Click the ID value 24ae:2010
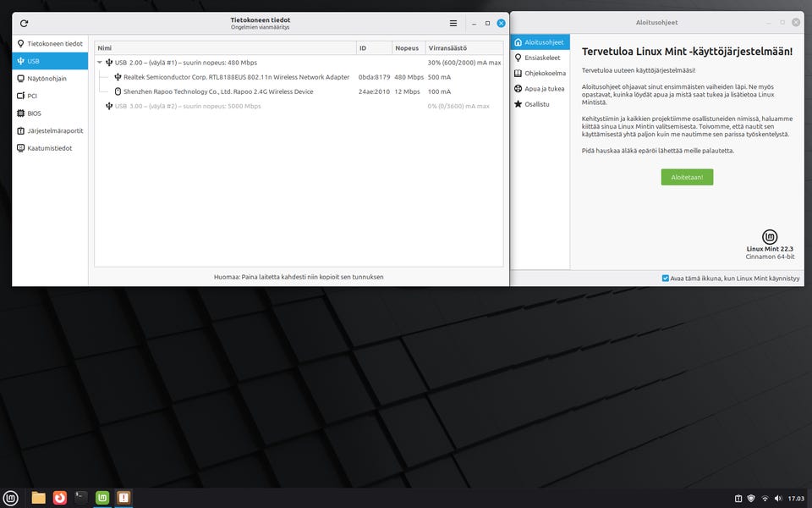This screenshot has height=508, width=812. (374, 91)
